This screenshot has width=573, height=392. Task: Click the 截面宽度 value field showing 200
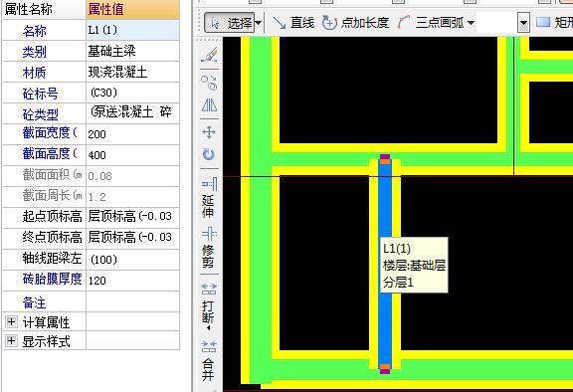(x=132, y=134)
